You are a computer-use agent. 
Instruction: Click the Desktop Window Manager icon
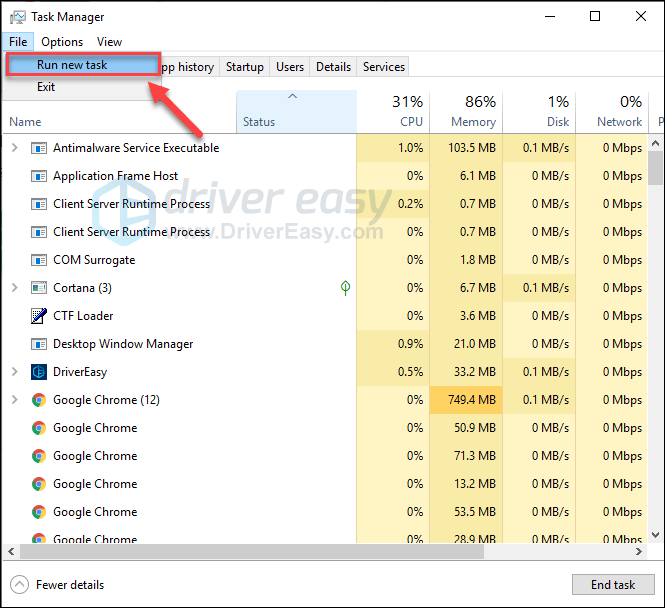[39, 344]
